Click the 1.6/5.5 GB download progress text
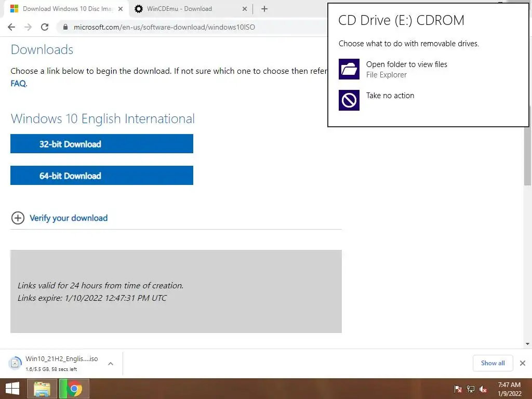 51,369
